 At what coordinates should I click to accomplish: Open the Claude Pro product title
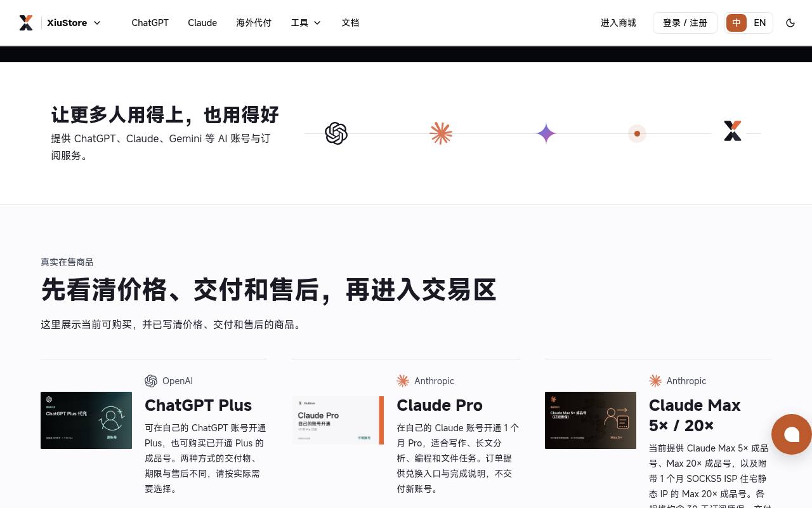[x=440, y=405]
